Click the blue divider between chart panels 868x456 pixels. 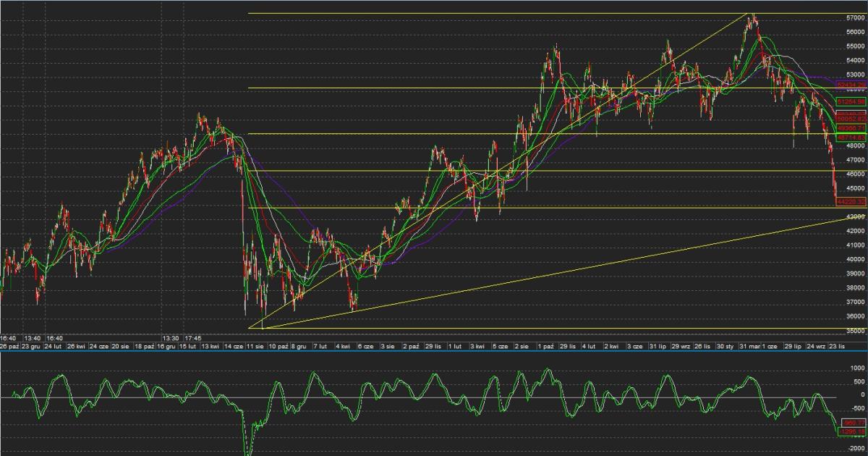pos(434,352)
